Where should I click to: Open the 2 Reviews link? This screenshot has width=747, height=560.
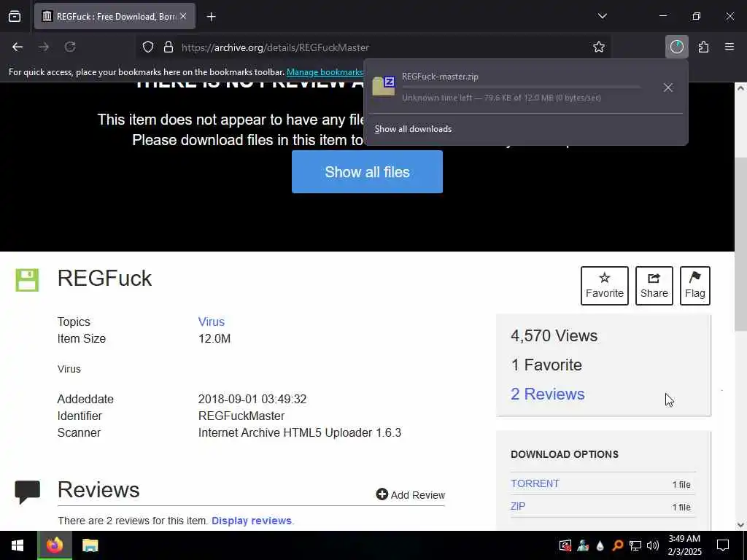click(x=548, y=394)
